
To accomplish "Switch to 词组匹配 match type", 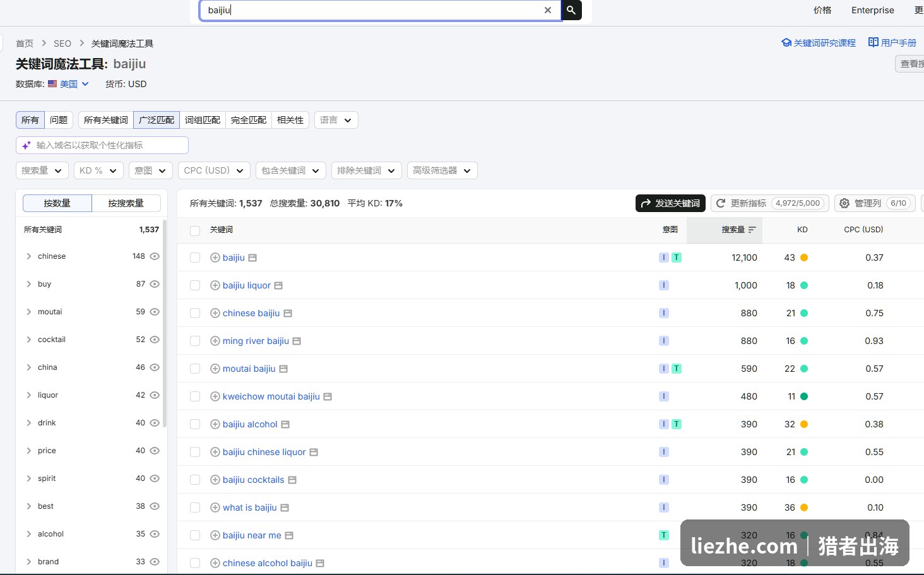I will click(x=203, y=120).
